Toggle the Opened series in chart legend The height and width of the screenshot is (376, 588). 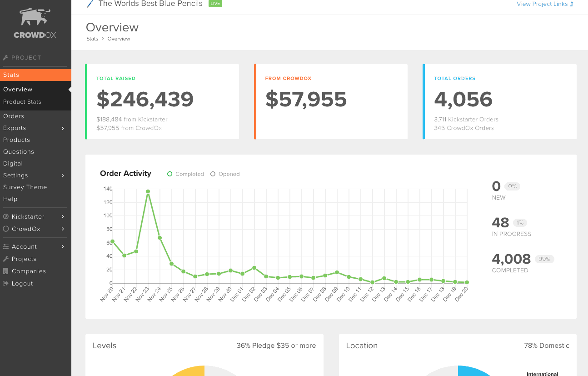(225, 174)
